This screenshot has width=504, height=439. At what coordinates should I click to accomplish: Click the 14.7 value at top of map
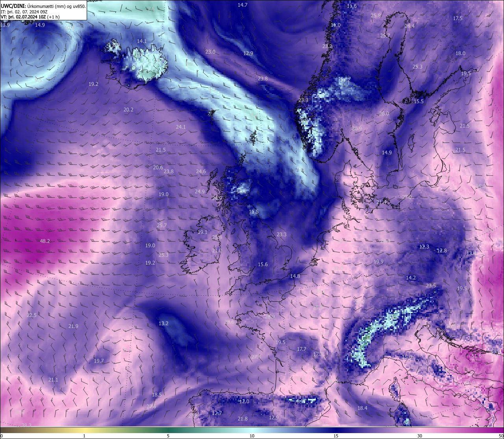(243, 5)
